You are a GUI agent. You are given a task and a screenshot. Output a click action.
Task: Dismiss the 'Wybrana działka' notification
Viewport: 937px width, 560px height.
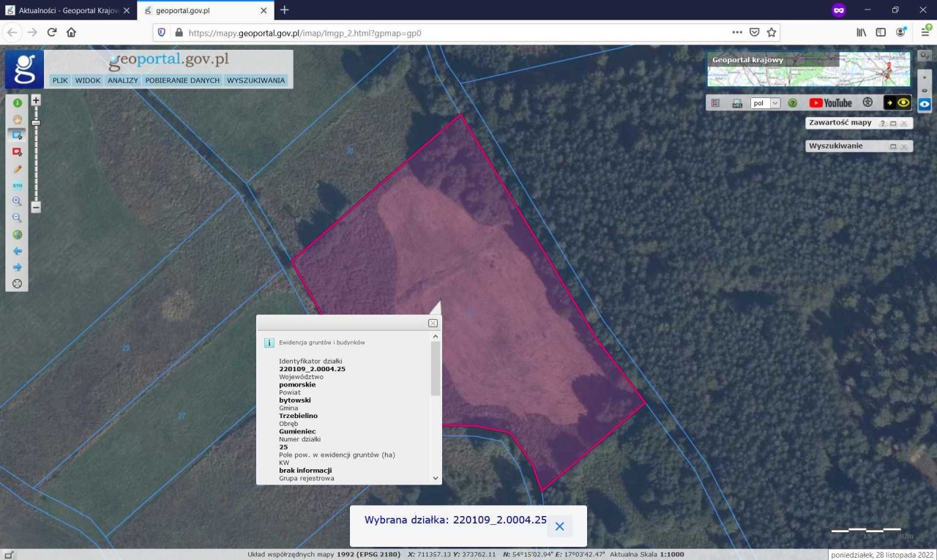click(559, 526)
